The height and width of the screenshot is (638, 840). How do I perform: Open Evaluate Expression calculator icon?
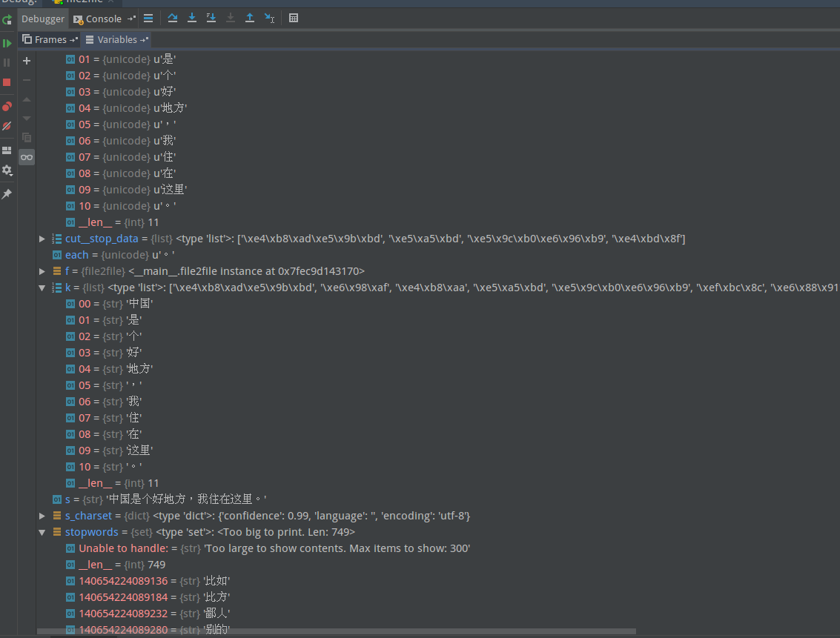coord(294,19)
